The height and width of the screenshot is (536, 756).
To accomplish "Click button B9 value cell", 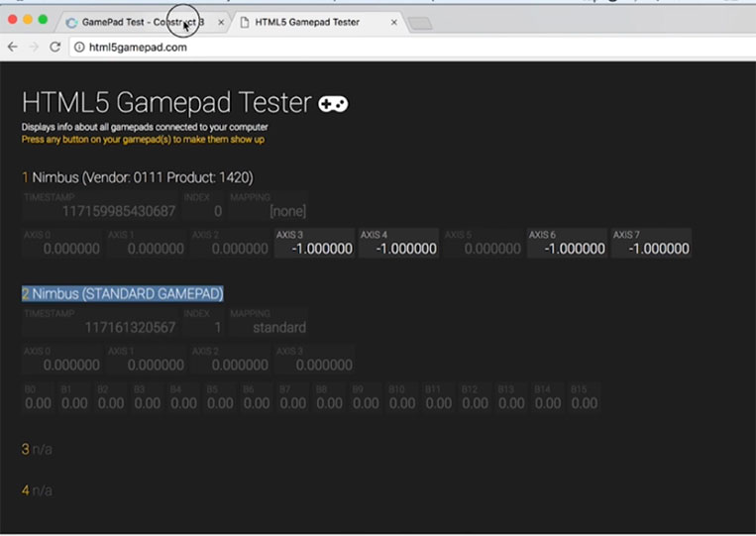I will [x=366, y=398].
